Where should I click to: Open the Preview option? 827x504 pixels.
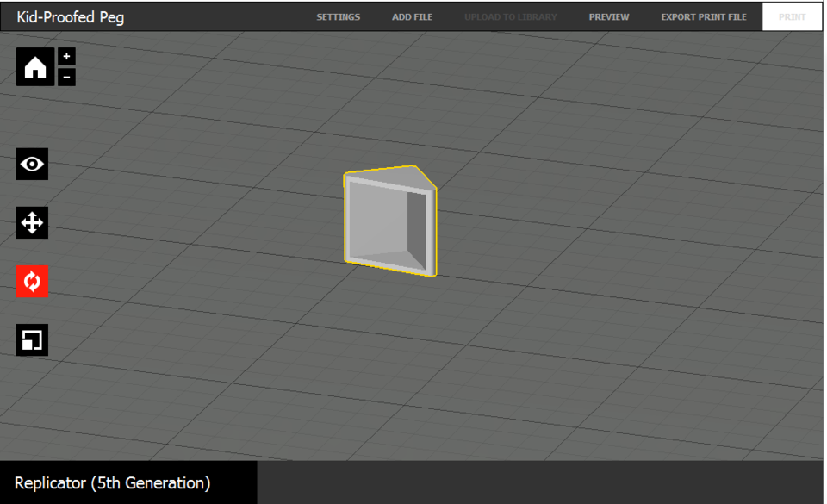(x=609, y=17)
